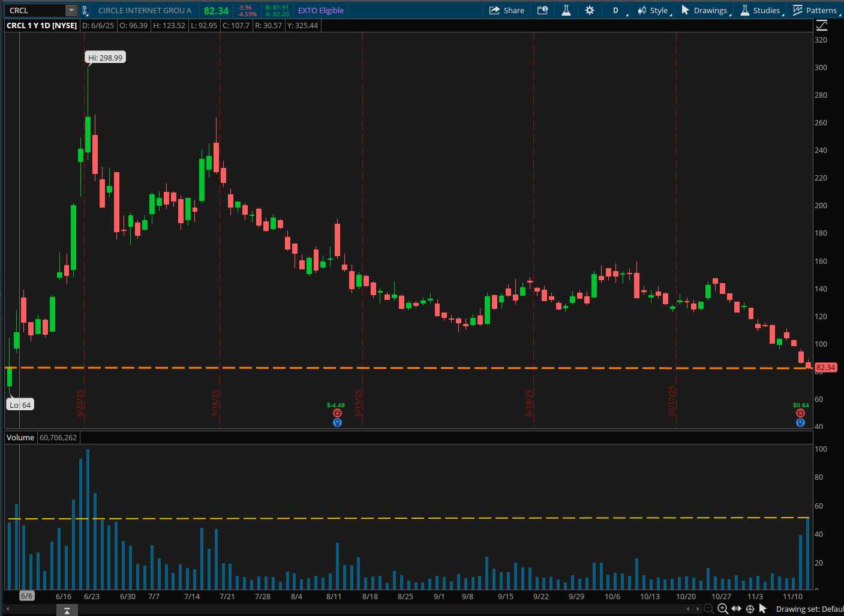The image size is (844, 616).
Task: Click the small scroll-right arrow near zoom tools
Action: 698,609
